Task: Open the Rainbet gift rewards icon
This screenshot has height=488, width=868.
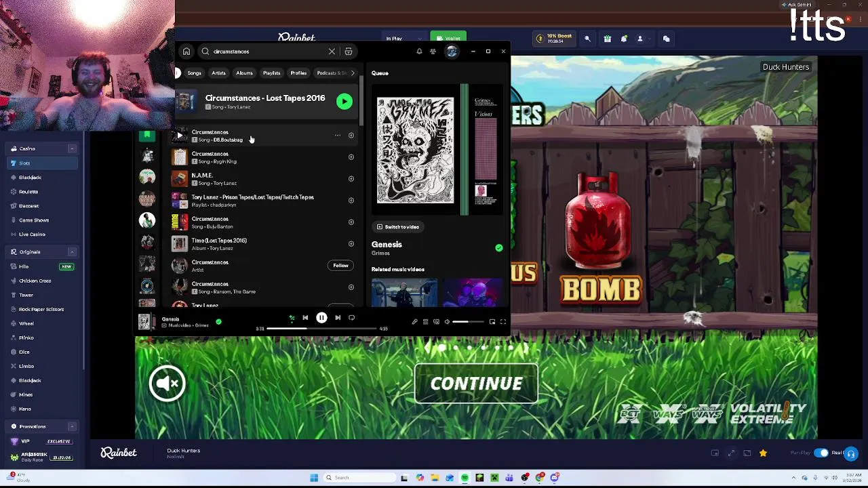Action: click(x=608, y=39)
